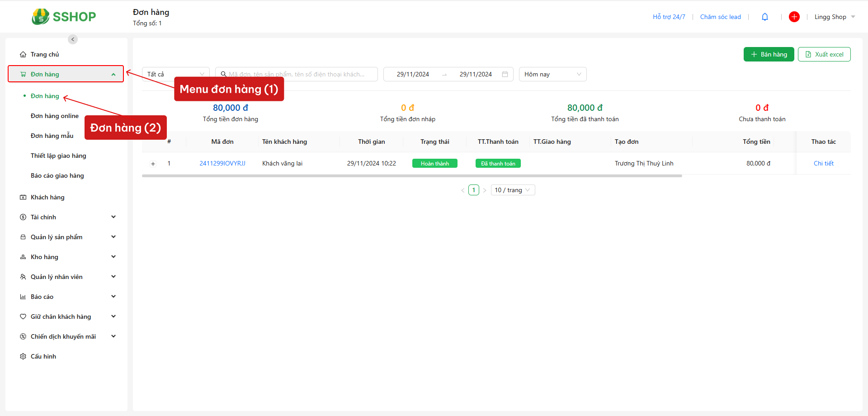Open the Hôm nay period dropdown
This screenshot has width=868, height=416.
pos(553,74)
